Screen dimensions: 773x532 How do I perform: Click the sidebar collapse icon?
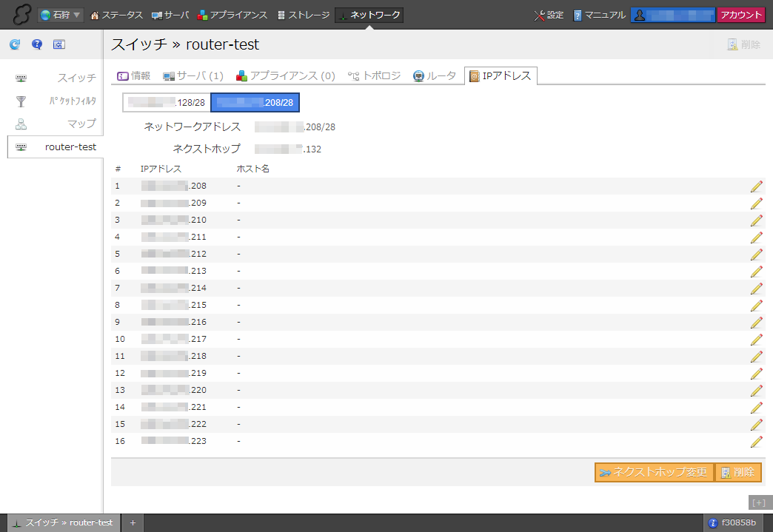59,45
